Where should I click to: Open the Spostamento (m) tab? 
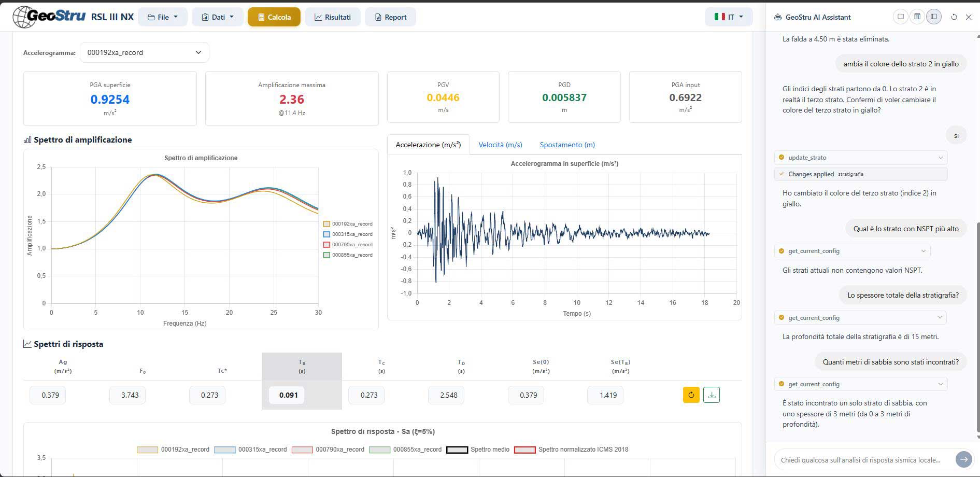567,145
